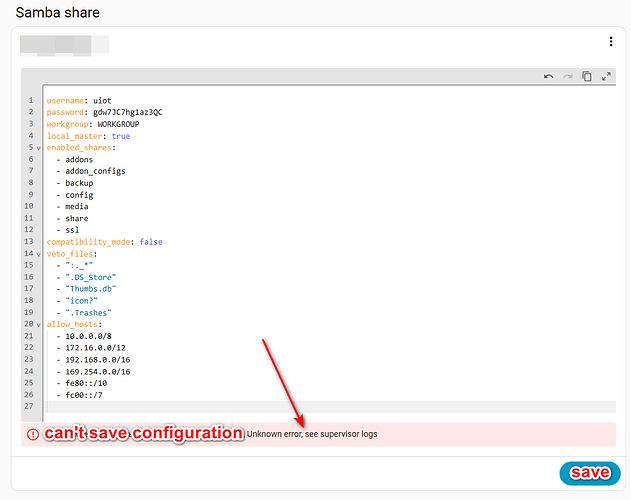Undo the last editor change
The image size is (631, 500).
click(x=549, y=76)
